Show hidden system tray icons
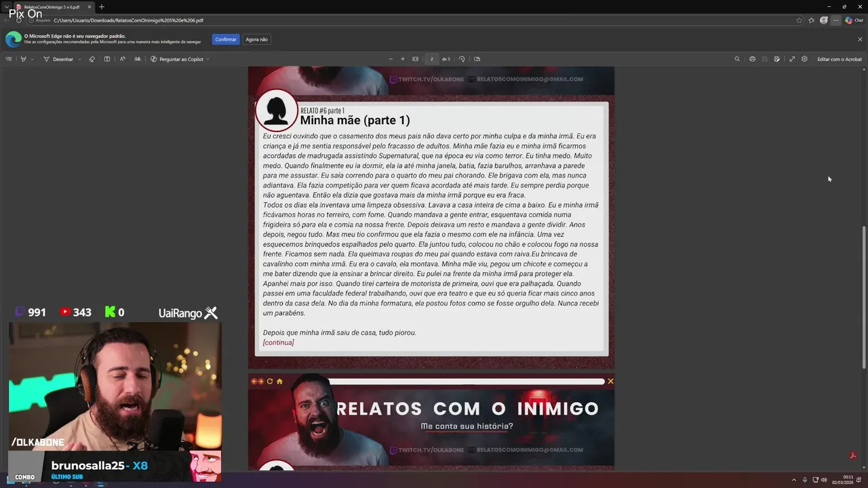Viewport: 868px width, 488px height. (x=794, y=480)
